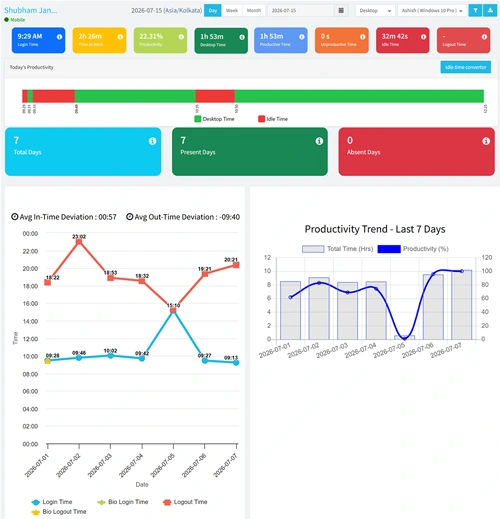500x519 pixels.
Task: Click info icon on Productivity card
Action: (x=181, y=37)
